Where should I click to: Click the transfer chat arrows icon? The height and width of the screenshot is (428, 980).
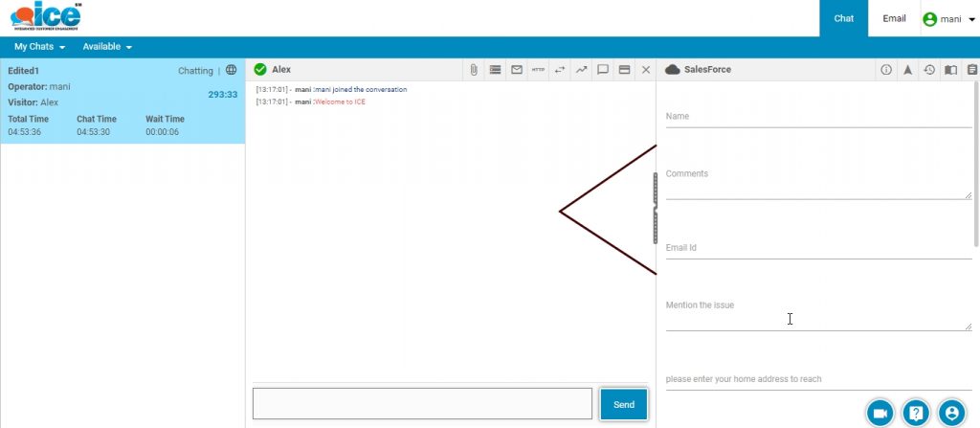(560, 70)
